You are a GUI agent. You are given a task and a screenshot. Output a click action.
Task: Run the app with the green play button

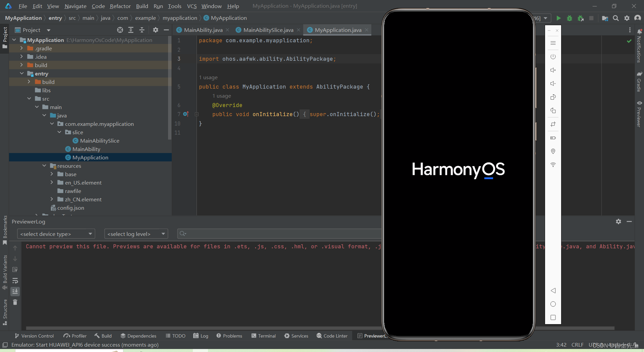[x=558, y=18]
